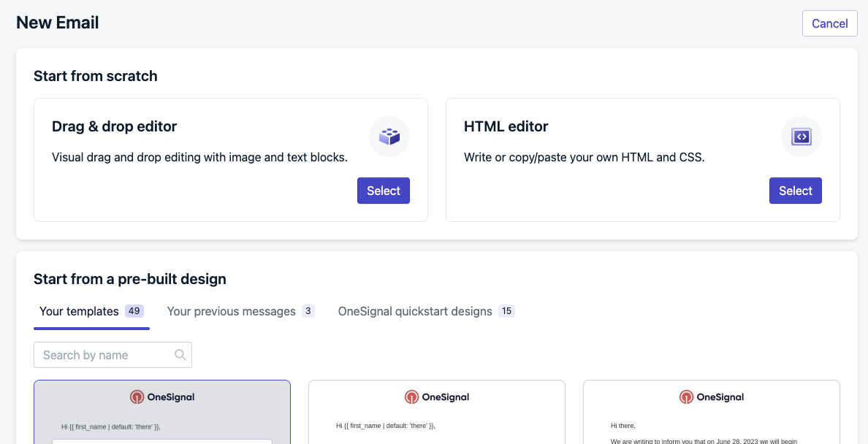Screen dimensions: 868x444
Task: Click the HTML code brackets icon
Action: (x=801, y=136)
